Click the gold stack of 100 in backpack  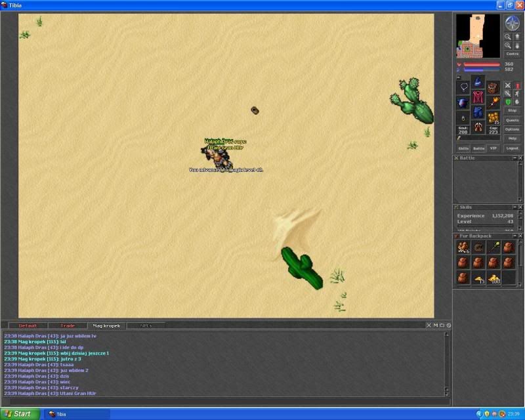coord(493,278)
